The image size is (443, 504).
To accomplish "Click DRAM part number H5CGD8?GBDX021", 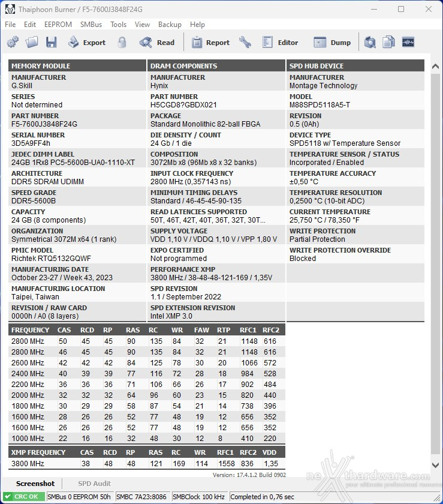I will pyautogui.click(x=183, y=105).
